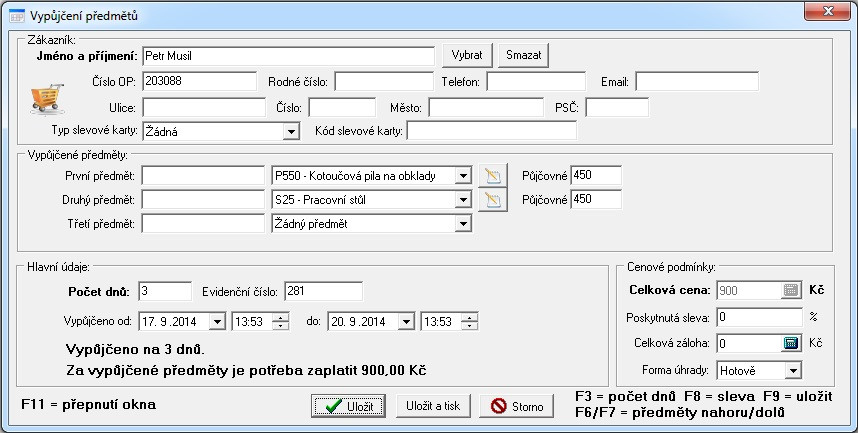Open the note editor for the first item
Viewport: 858px width, 433px height.
point(492,176)
